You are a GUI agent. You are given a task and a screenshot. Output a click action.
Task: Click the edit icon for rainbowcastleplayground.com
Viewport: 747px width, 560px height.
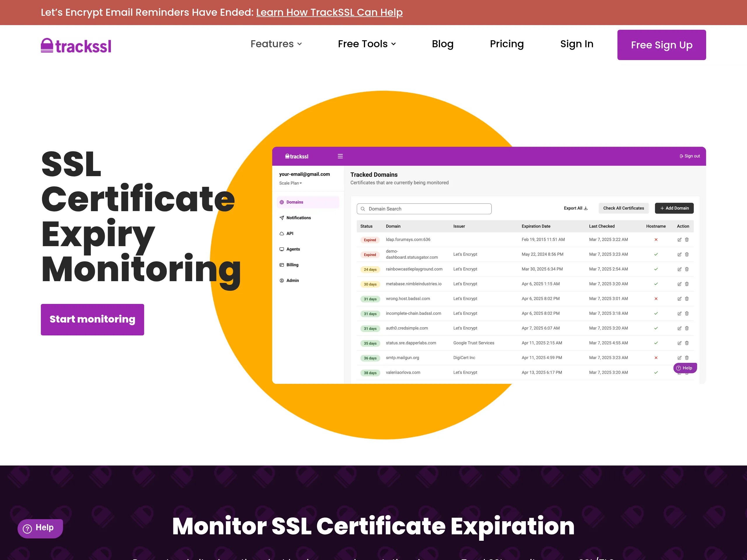click(x=679, y=269)
